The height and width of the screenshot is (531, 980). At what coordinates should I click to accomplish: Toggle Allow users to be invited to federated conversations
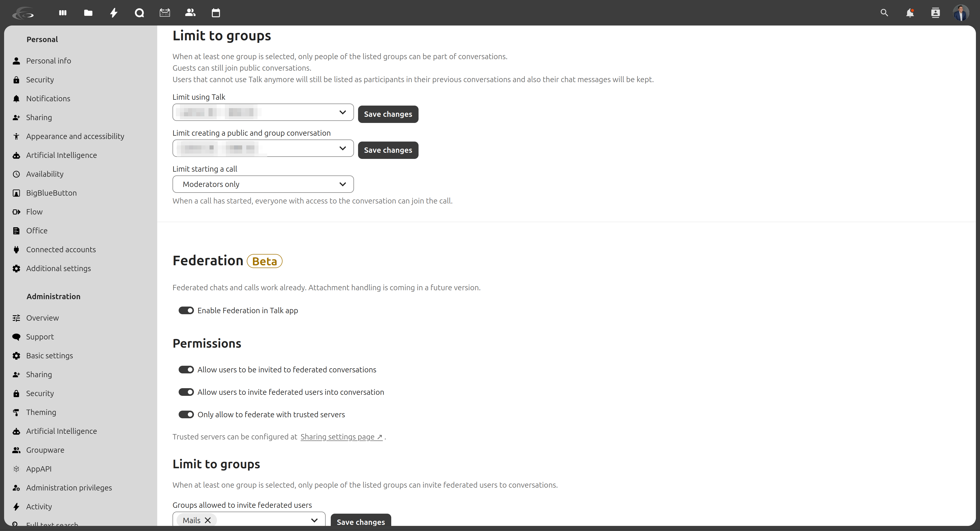(x=186, y=370)
